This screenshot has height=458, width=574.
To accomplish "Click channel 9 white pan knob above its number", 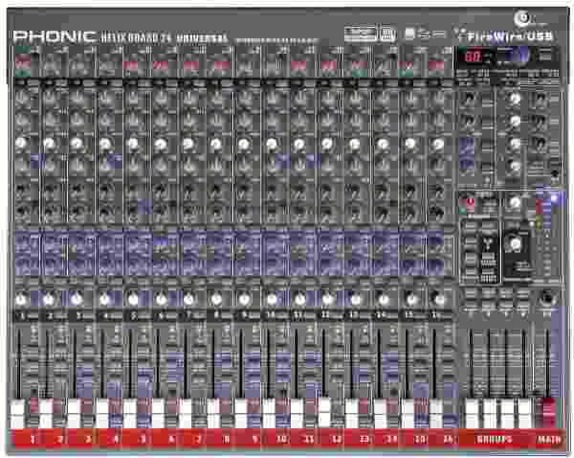I will tap(244, 299).
